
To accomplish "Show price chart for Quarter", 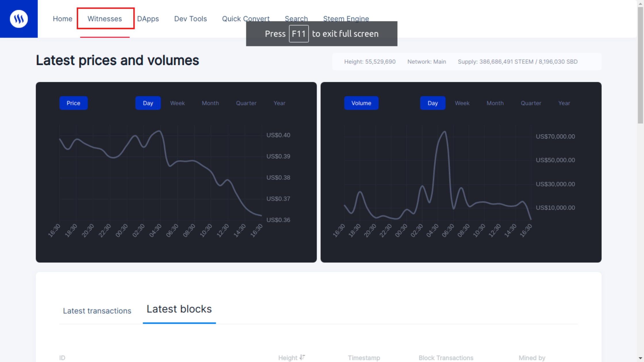I will point(246,103).
